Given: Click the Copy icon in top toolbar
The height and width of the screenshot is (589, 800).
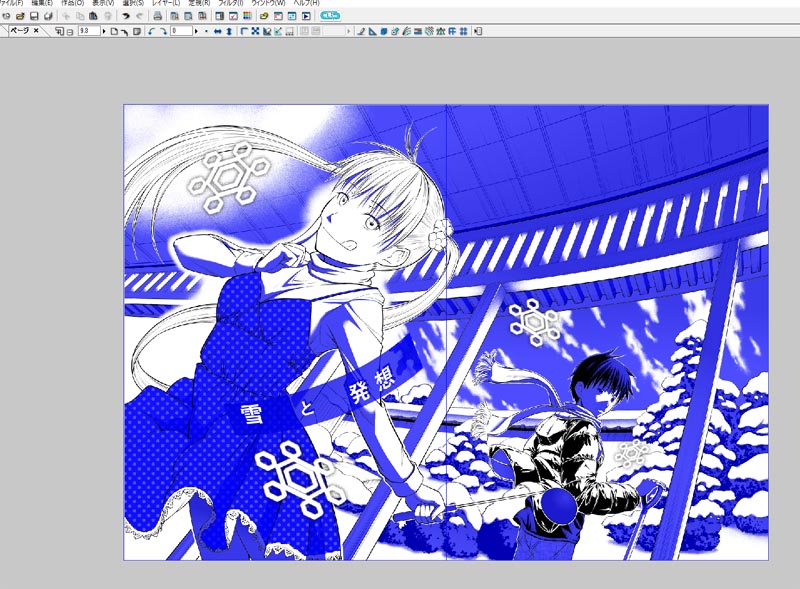Looking at the screenshot, I should 80,16.
